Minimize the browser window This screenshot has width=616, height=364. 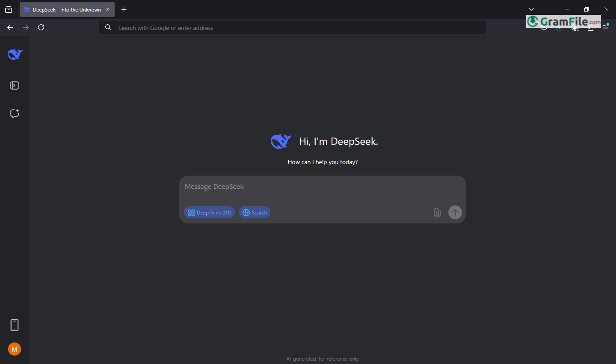click(567, 9)
